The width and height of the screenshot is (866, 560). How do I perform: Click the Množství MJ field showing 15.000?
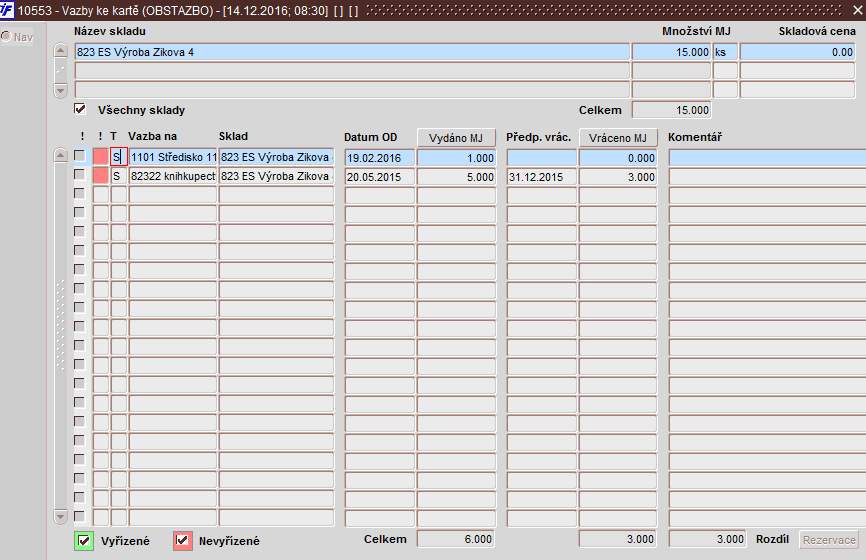[x=671, y=52]
